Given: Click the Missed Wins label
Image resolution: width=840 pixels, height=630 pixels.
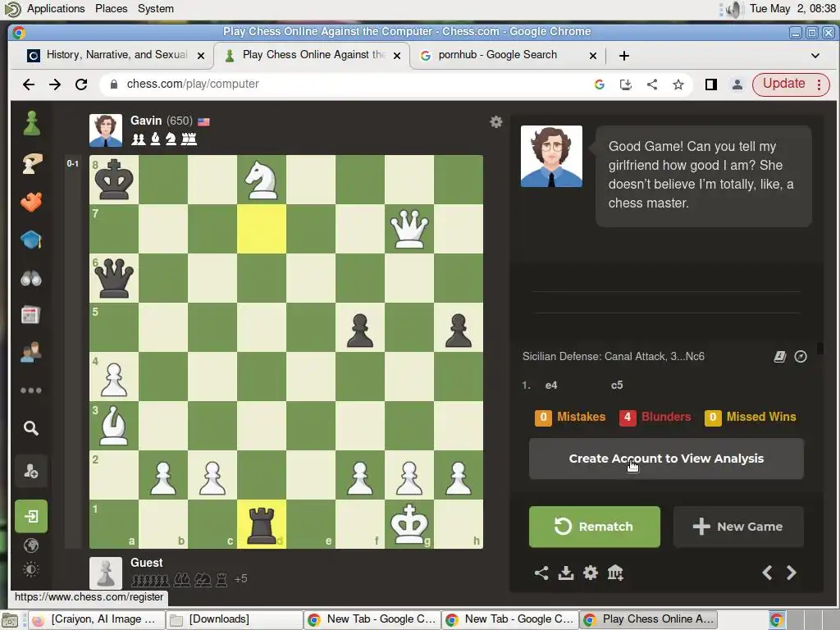Looking at the screenshot, I should tap(751, 417).
